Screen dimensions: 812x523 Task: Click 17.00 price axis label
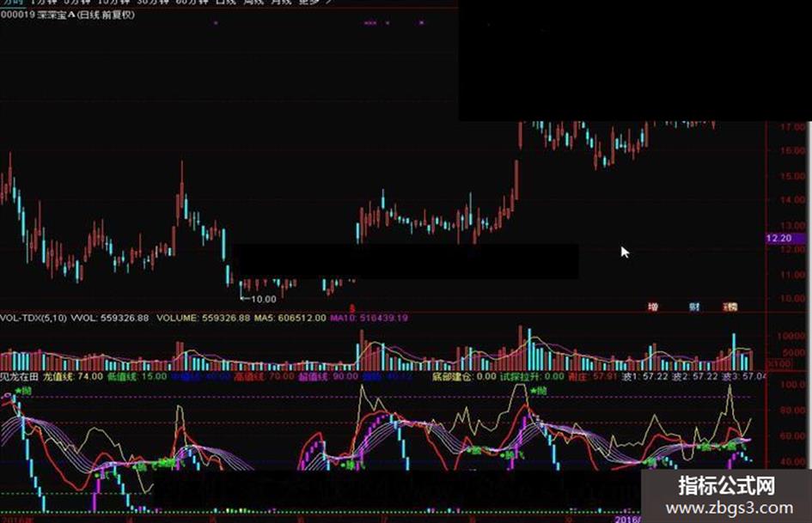pyautogui.click(x=792, y=126)
